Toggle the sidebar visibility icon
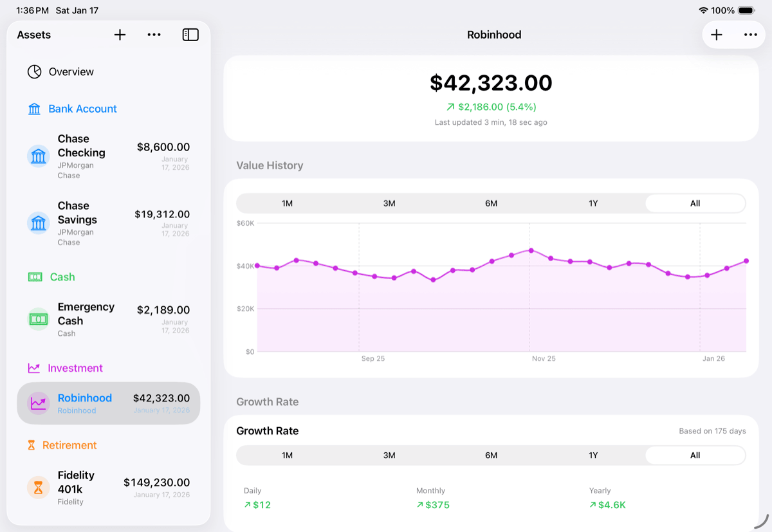The image size is (772, 532). [190, 35]
